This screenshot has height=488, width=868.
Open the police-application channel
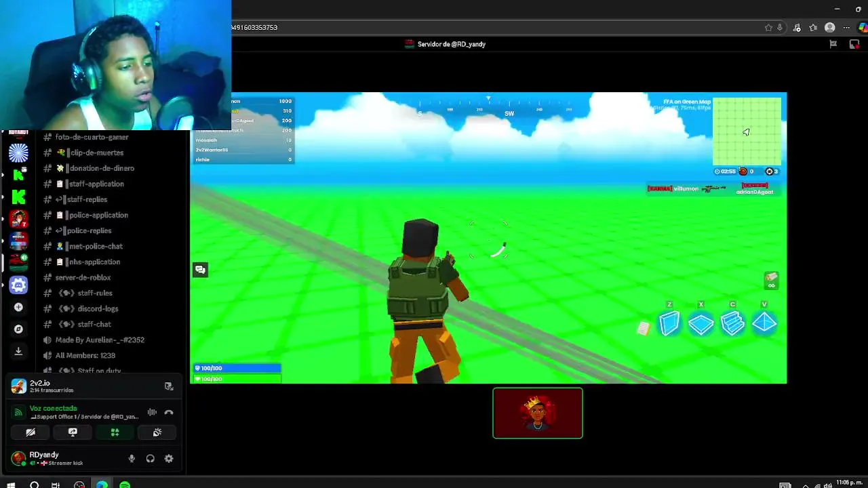(92, 215)
